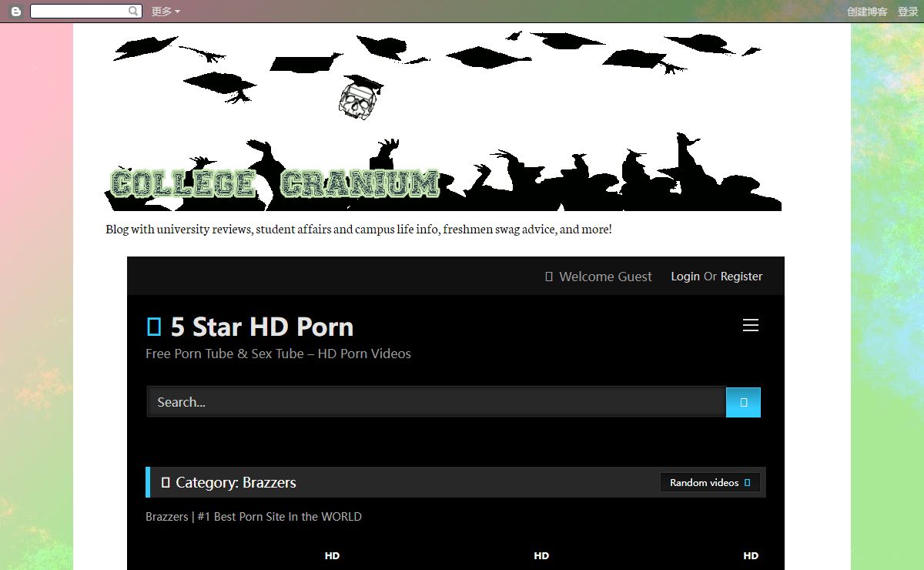Click the Login link
Image resolution: width=924 pixels, height=570 pixels.
(x=685, y=277)
